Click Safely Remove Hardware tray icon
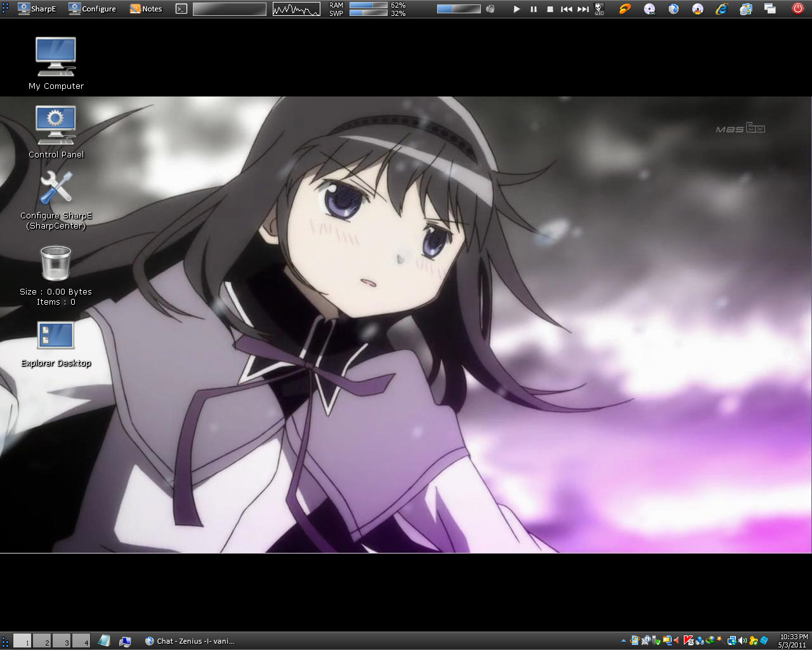The height and width of the screenshot is (650, 812). pyautogui.click(x=657, y=641)
